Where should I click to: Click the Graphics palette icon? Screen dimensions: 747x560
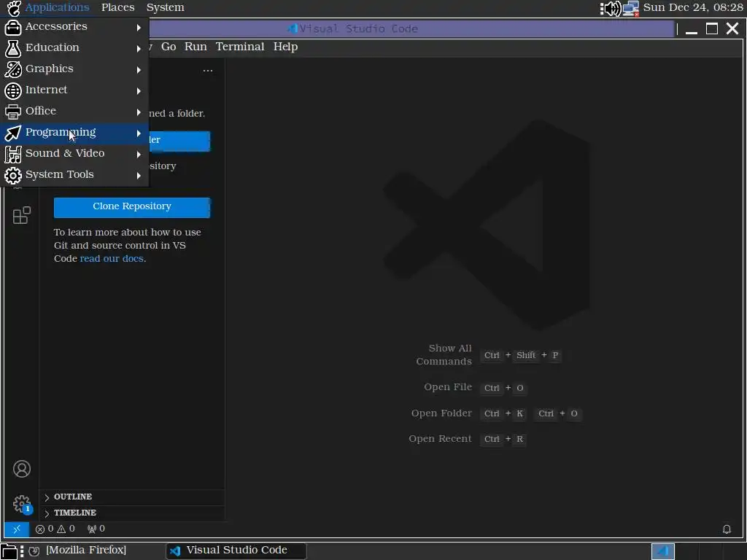click(13, 69)
